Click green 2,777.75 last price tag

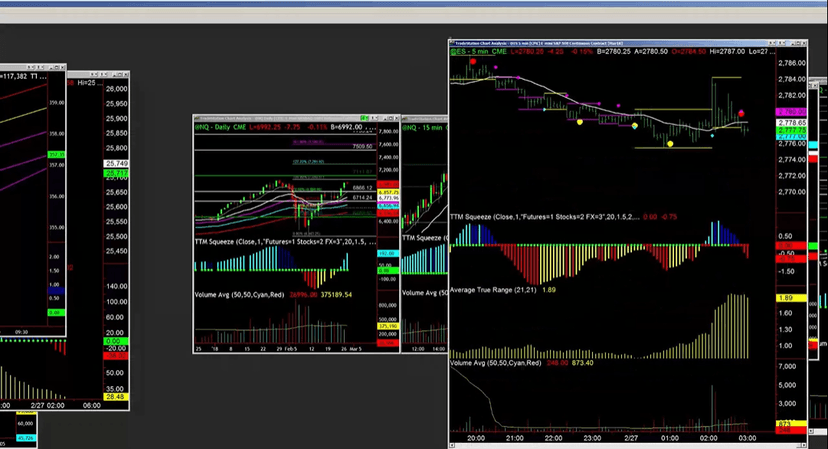[792, 130]
